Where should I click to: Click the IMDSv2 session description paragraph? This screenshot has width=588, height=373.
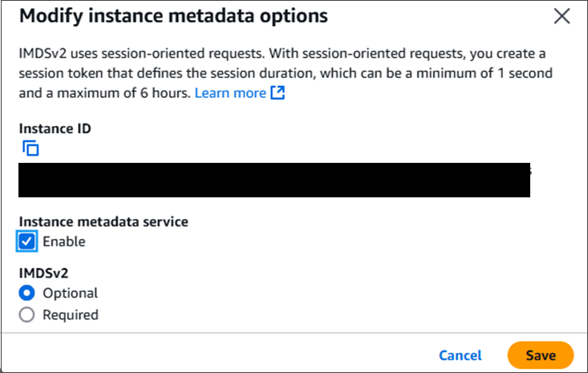click(286, 73)
